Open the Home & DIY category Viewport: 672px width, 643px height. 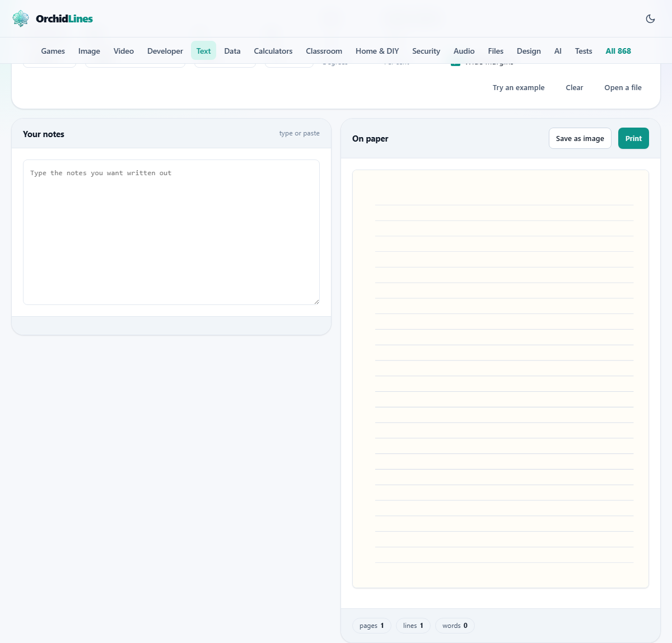377,51
